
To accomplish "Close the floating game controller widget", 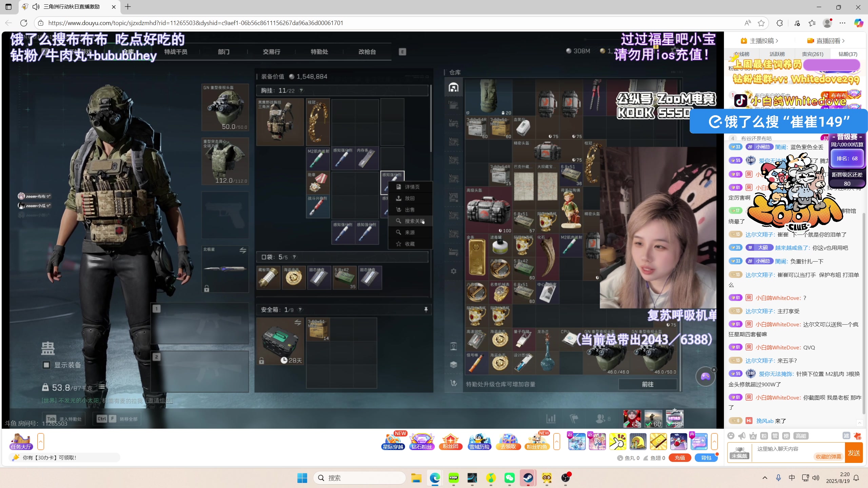I will point(714,370).
